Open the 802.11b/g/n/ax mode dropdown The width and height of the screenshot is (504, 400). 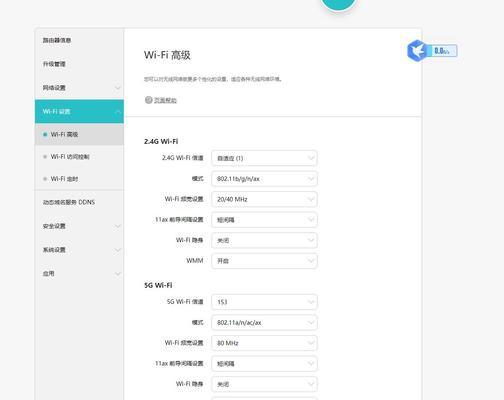coord(264,179)
